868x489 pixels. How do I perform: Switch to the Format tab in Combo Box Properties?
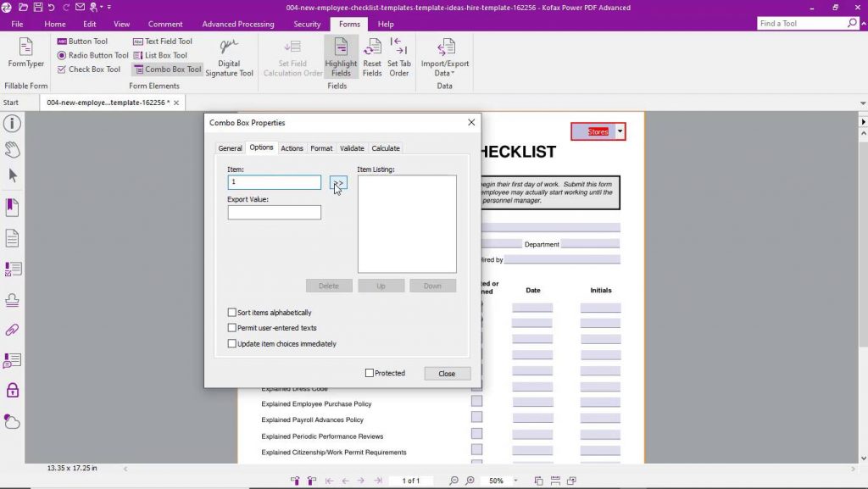(x=321, y=147)
